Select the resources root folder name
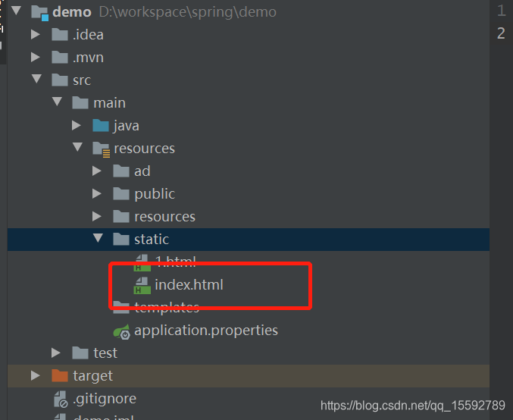513x420 pixels. 144,149
